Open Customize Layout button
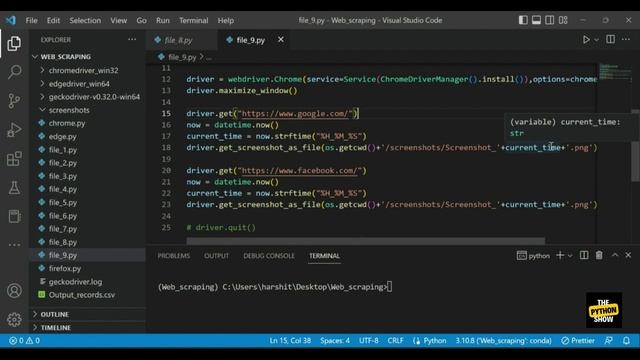 (563, 20)
